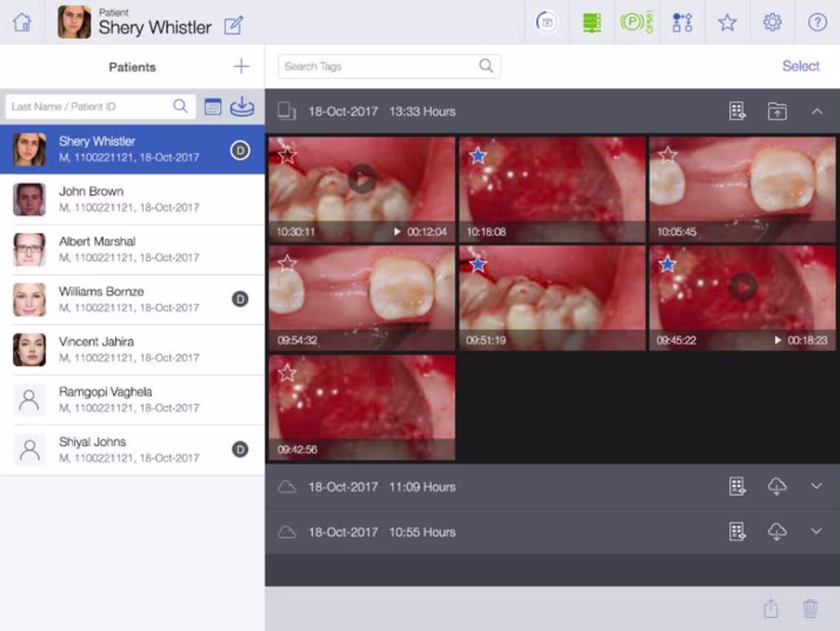Image resolution: width=840 pixels, height=631 pixels.
Task: Expand the 18-Oct-2017 11:09 Hours session
Action: (x=818, y=487)
